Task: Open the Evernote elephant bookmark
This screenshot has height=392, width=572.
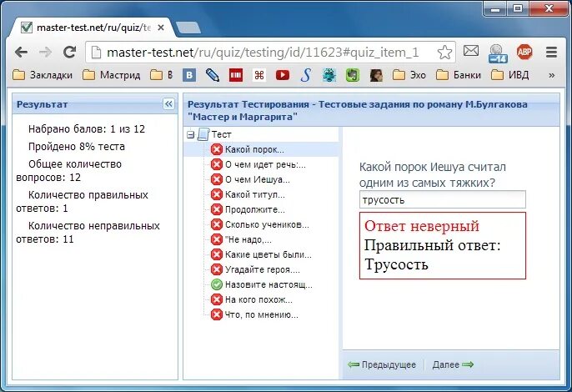Action: coord(353,75)
